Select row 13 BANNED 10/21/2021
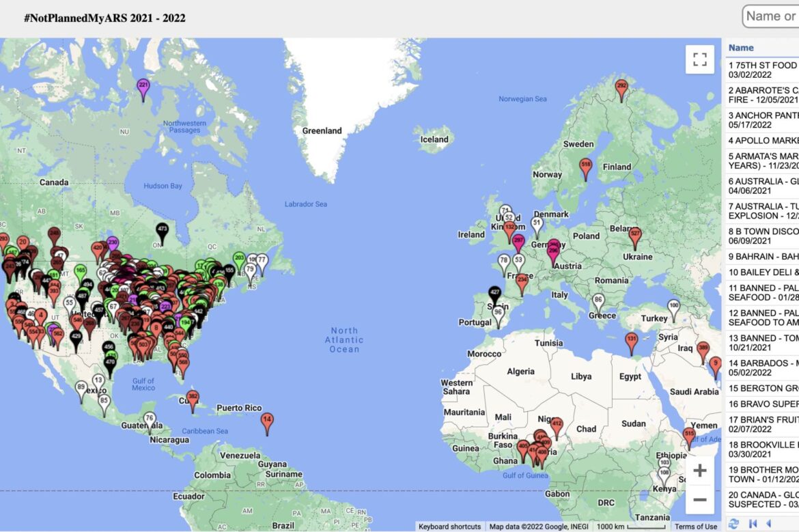The height and width of the screenshot is (532, 799). [762, 342]
